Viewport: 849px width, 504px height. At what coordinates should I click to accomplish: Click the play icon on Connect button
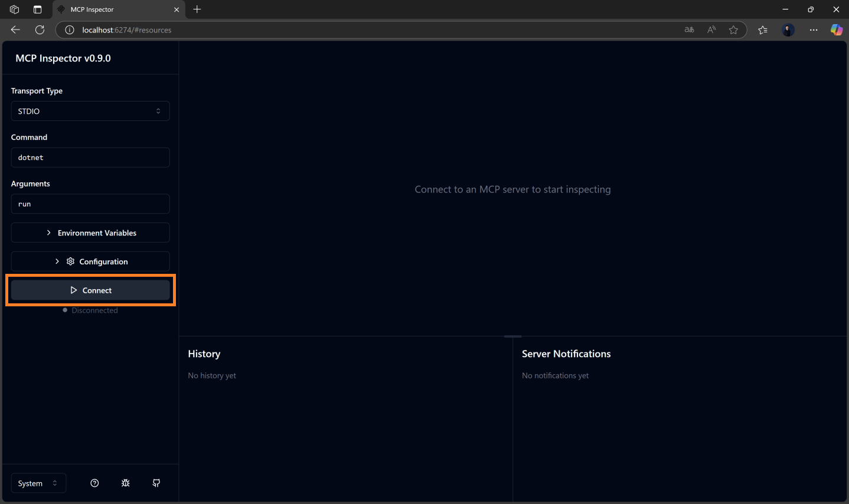pyautogui.click(x=74, y=290)
